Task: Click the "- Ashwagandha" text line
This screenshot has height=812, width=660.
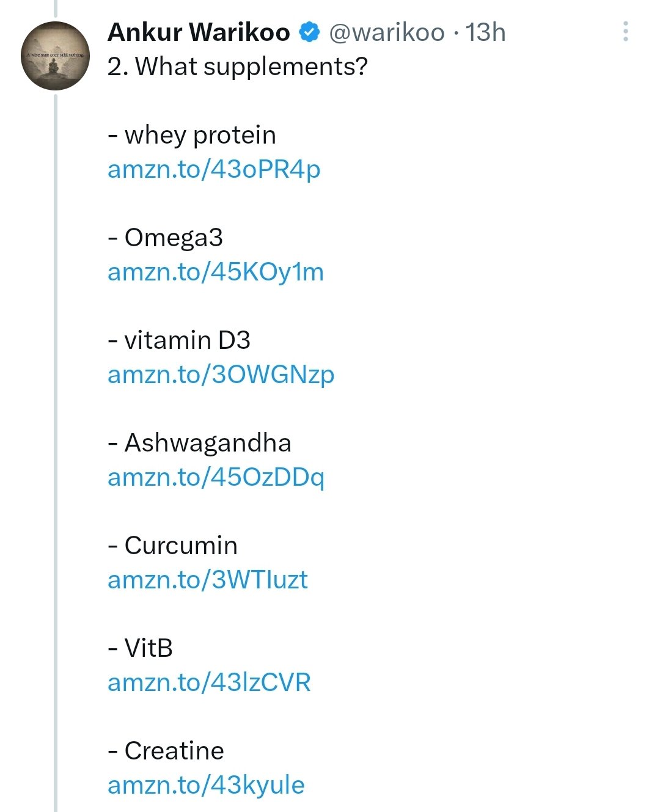Action: point(199,443)
